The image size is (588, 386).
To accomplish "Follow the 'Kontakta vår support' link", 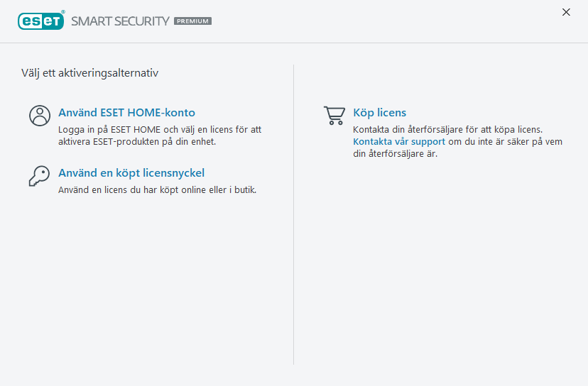I will tap(399, 142).
